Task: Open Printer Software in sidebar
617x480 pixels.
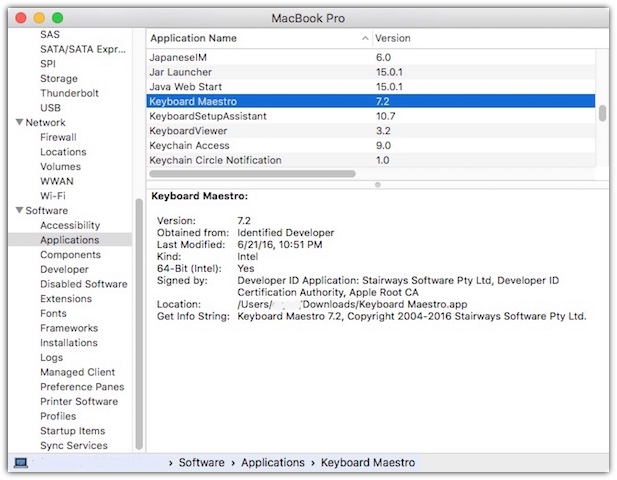Action: [79, 402]
